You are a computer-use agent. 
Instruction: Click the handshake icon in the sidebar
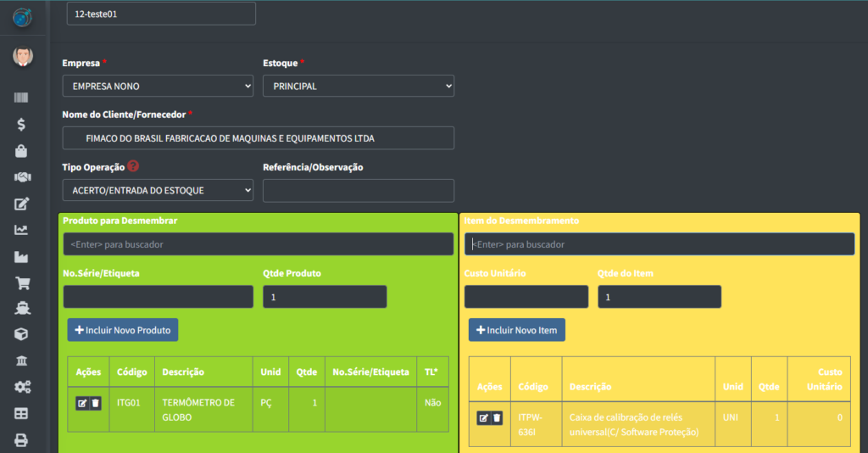coord(21,177)
